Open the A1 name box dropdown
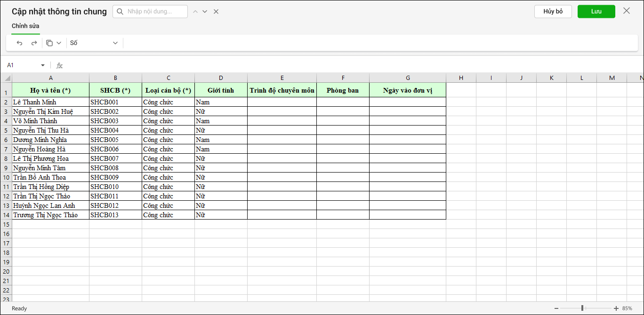The image size is (644, 315). coord(43,65)
